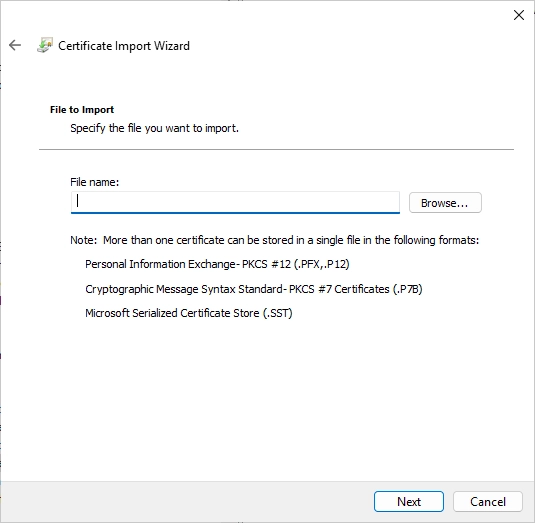Click the File to Import heading
535x523 pixels.
82,110
